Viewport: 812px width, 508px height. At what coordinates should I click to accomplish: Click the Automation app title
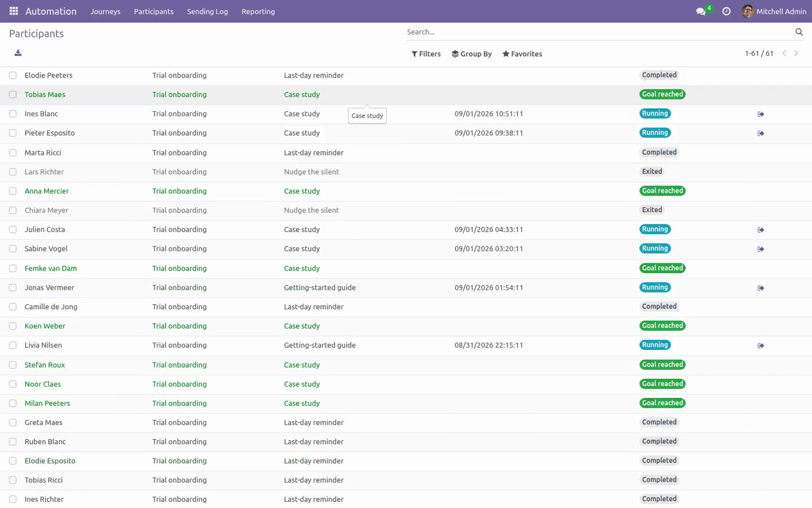51,11
